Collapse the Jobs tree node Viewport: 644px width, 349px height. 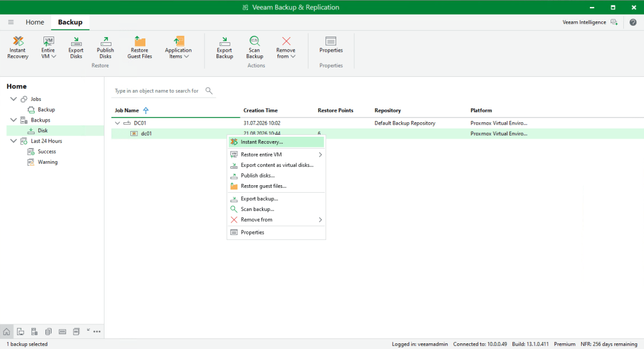tap(13, 99)
